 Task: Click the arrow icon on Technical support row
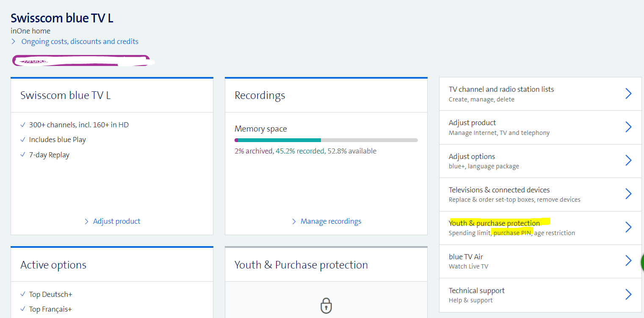[628, 294]
